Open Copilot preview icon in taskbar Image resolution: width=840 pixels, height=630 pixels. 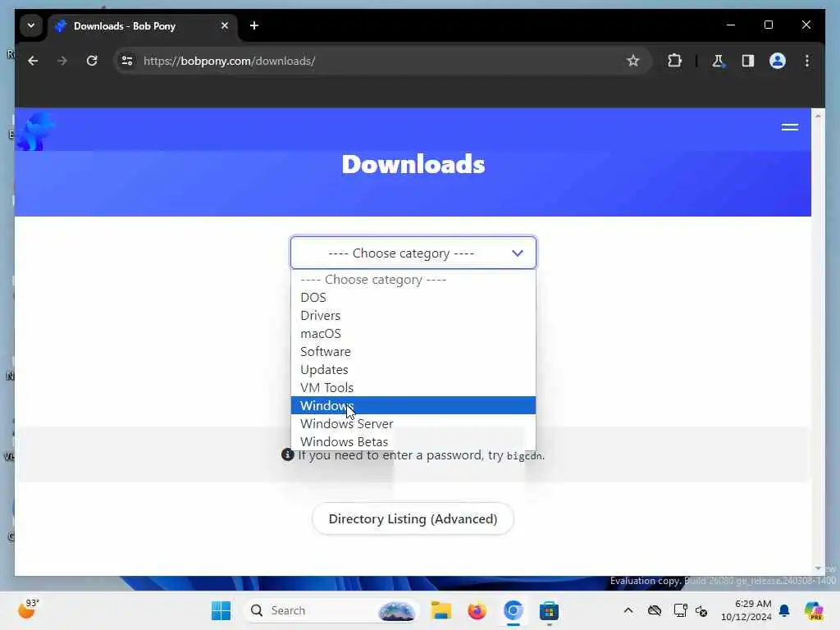tap(813, 610)
